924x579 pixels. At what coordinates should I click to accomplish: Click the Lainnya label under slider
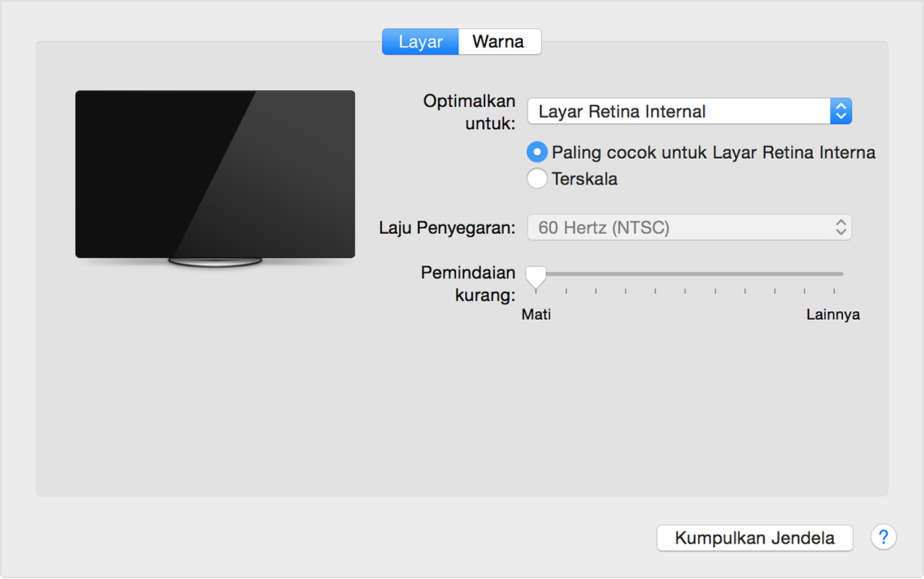(x=833, y=315)
